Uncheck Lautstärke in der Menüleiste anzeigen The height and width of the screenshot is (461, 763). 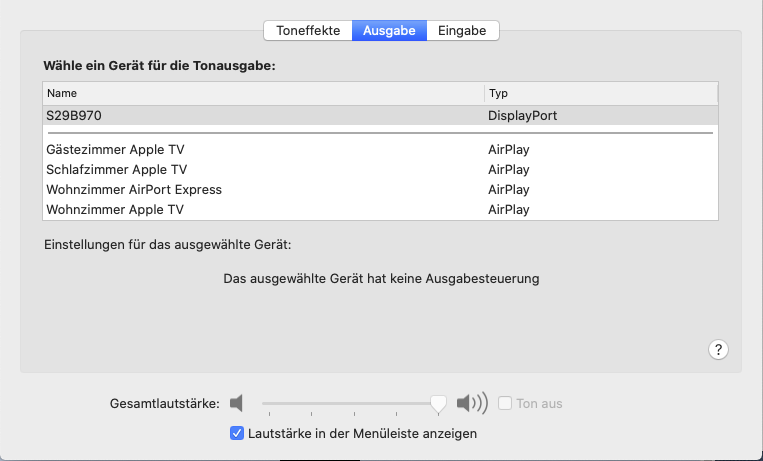tap(237, 434)
